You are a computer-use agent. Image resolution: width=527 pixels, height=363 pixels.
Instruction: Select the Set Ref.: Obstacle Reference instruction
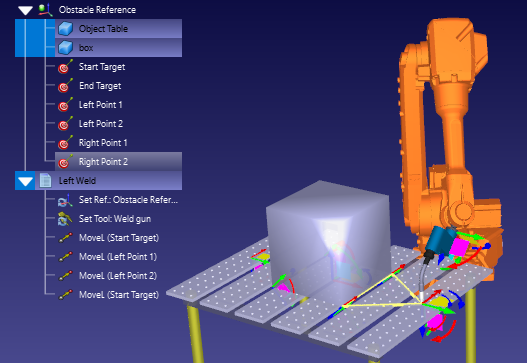128,200
